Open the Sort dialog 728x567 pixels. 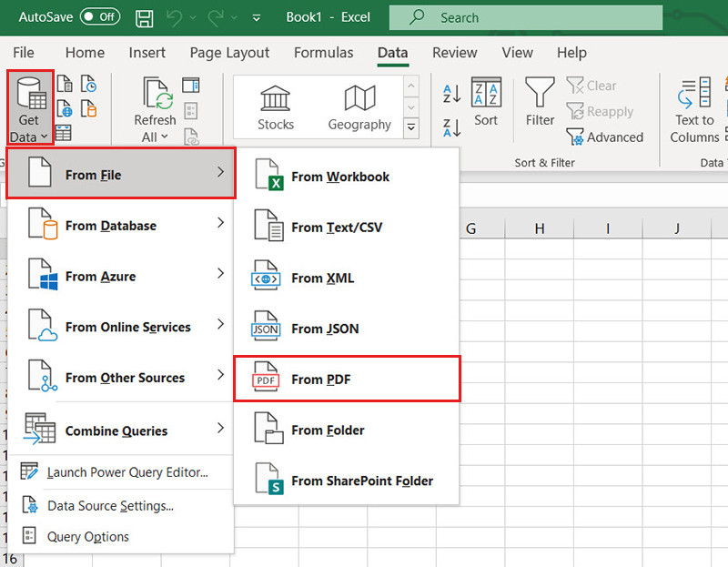tap(486, 103)
